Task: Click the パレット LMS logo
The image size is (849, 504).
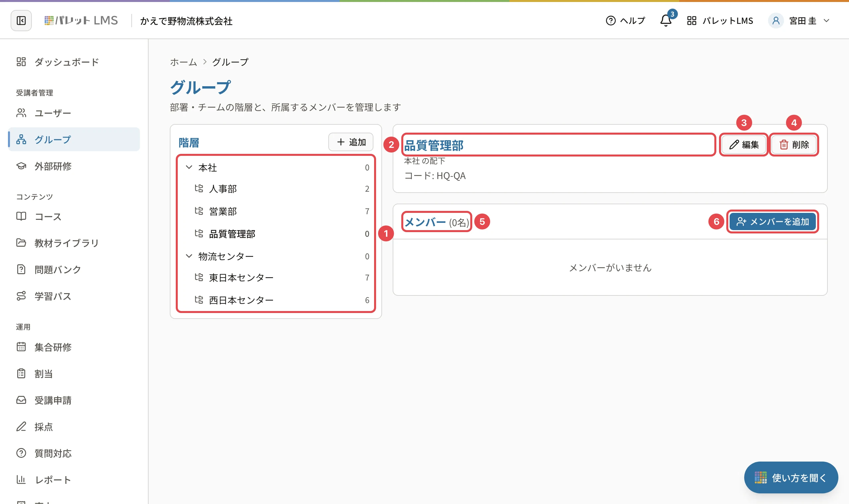Action: point(81,21)
